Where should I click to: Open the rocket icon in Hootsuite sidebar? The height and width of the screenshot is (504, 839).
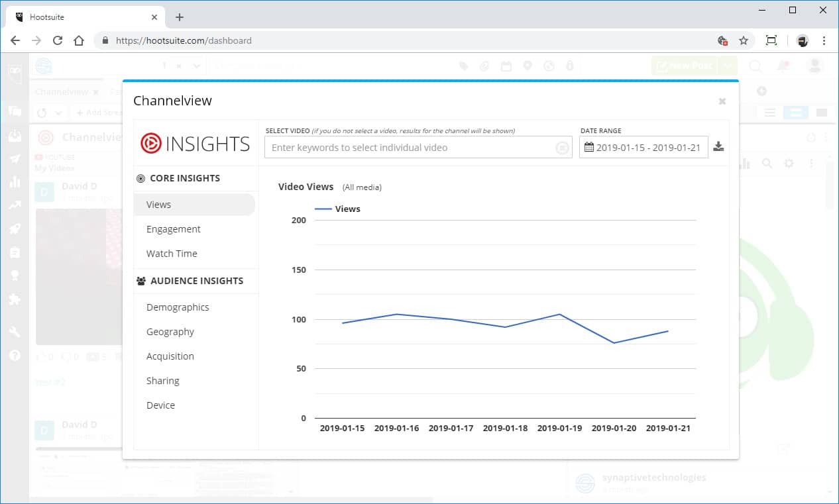point(15,228)
